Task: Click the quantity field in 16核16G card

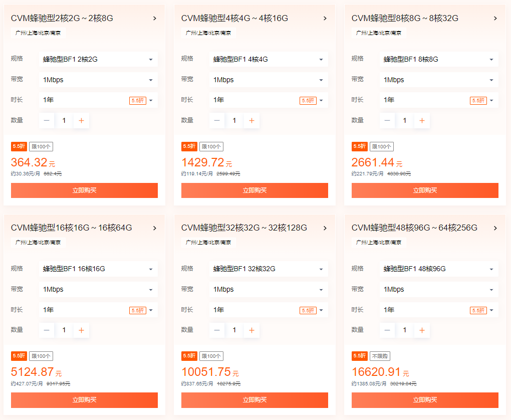Action: [x=64, y=330]
